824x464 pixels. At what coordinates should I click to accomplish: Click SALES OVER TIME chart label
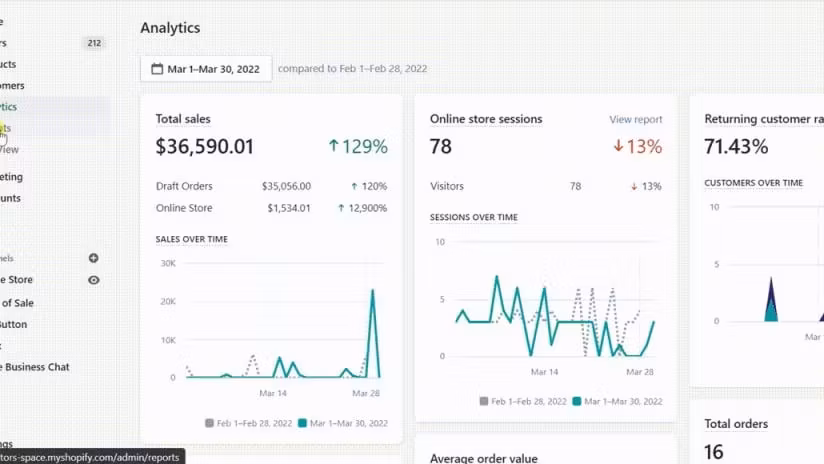[192, 239]
